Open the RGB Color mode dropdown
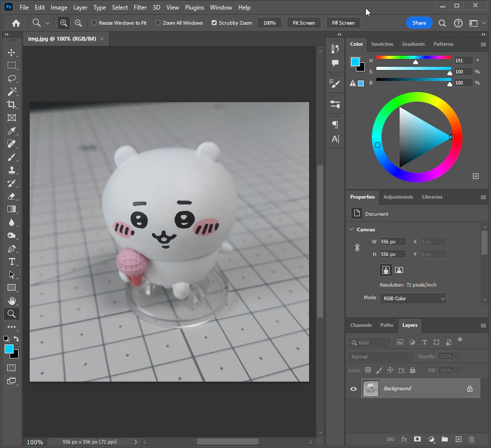 click(x=413, y=299)
